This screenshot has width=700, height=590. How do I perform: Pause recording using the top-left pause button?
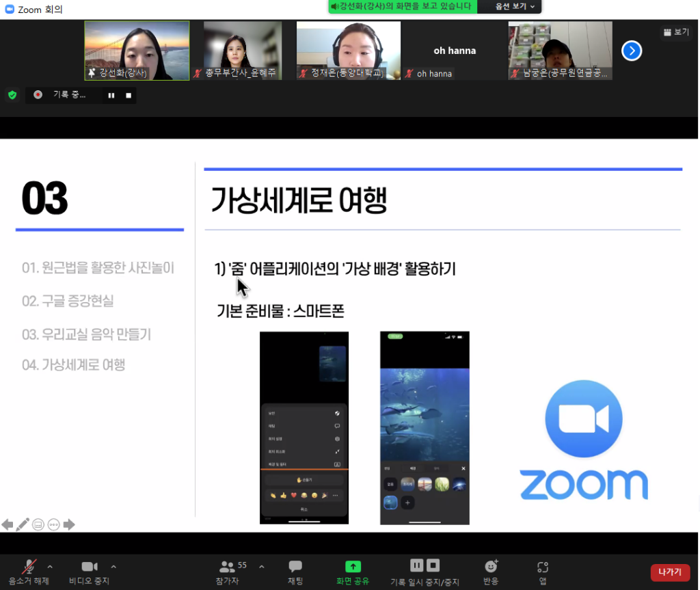pyautogui.click(x=111, y=96)
